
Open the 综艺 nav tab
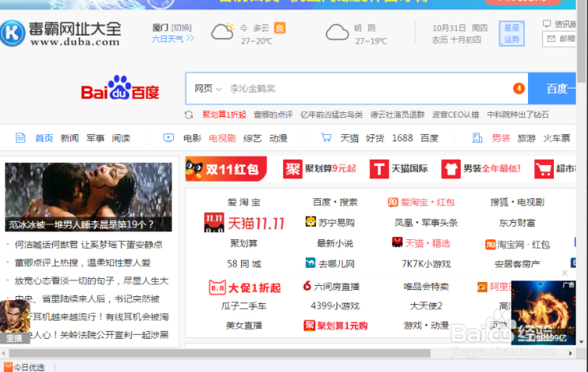pyautogui.click(x=252, y=138)
